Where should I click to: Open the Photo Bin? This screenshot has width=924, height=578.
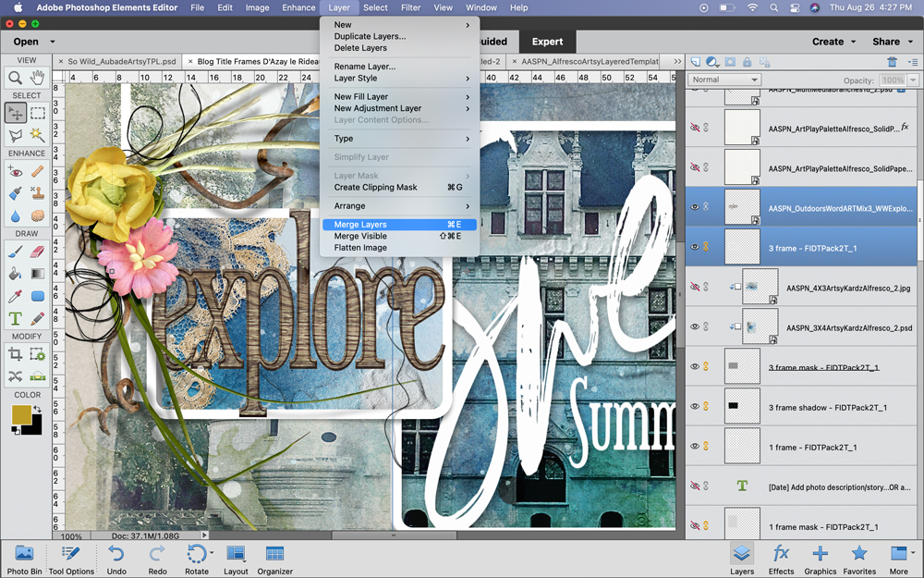24,560
